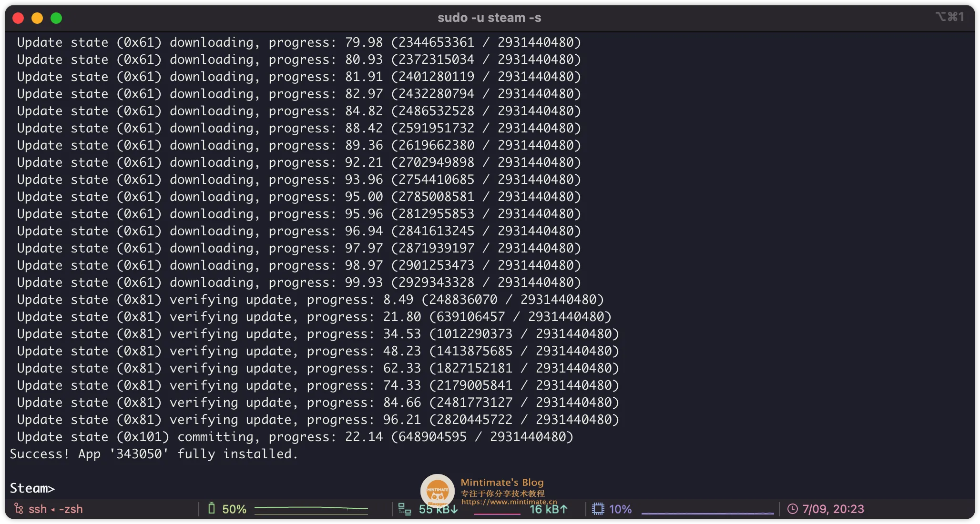
Task: Click the verifying update progress 8.49 line
Action: coord(310,300)
